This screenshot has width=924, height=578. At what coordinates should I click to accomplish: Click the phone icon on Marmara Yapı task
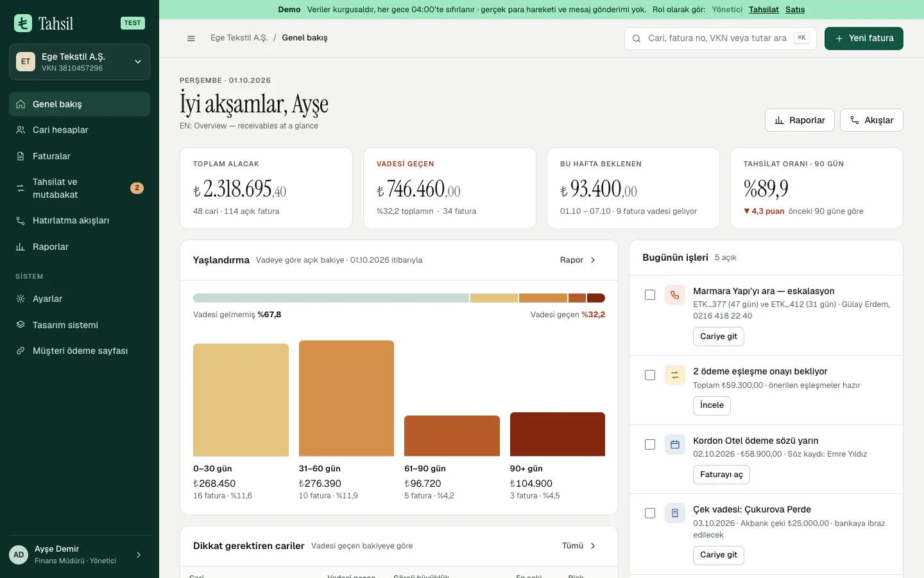(x=675, y=295)
